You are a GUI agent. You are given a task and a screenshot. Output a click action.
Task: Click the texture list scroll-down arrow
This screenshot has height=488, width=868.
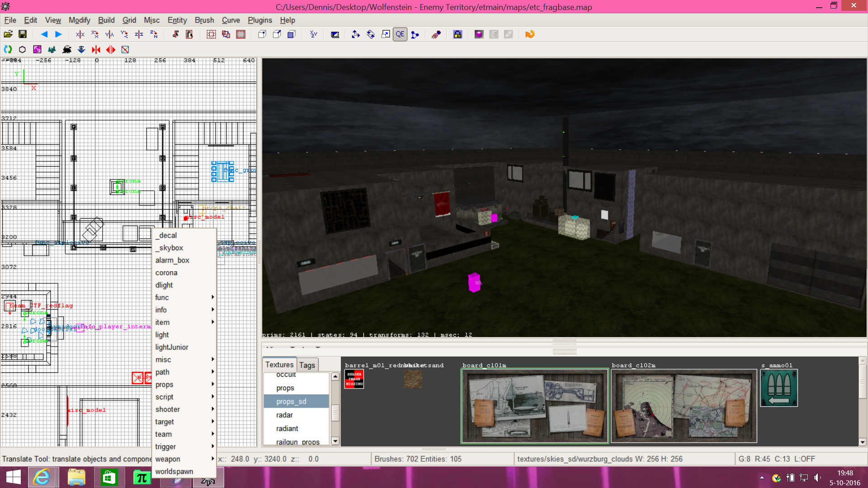(x=335, y=441)
